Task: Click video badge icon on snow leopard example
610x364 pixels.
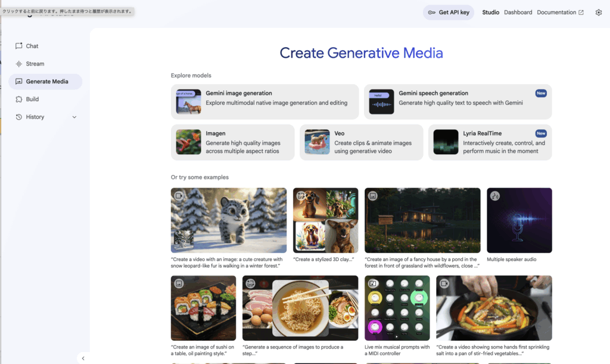Action: click(x=179, y=195)
